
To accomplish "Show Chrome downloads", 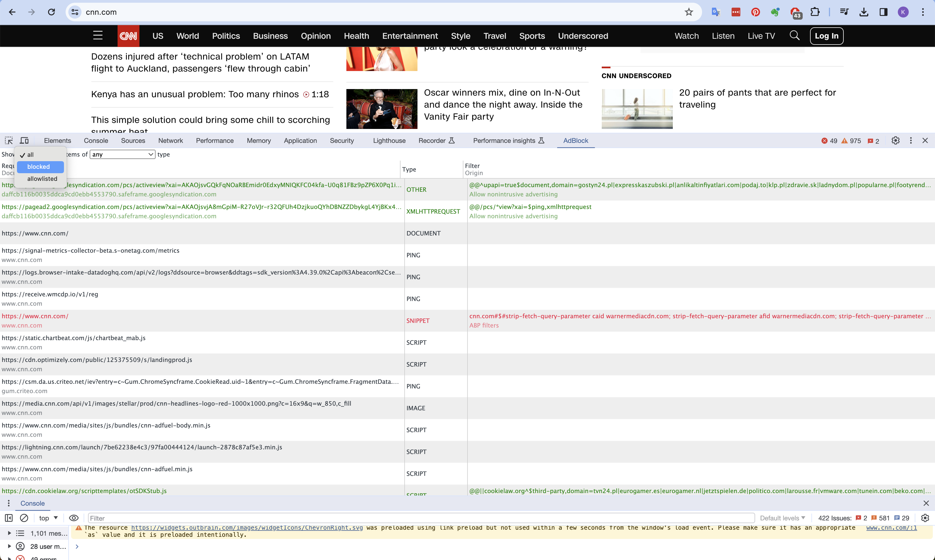I will click(x=864, y=12).
